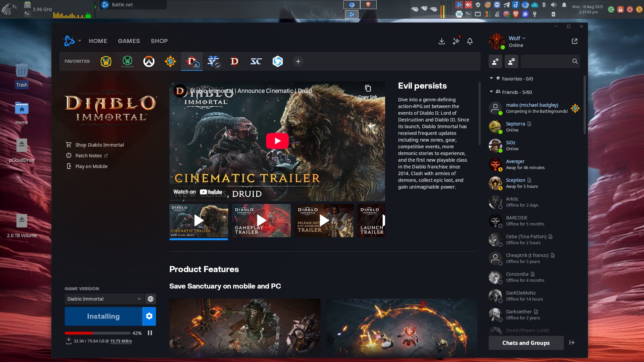Click the system tray bluetooth icon
Screen dimensions: 644x362
click(x=544, y=5)
